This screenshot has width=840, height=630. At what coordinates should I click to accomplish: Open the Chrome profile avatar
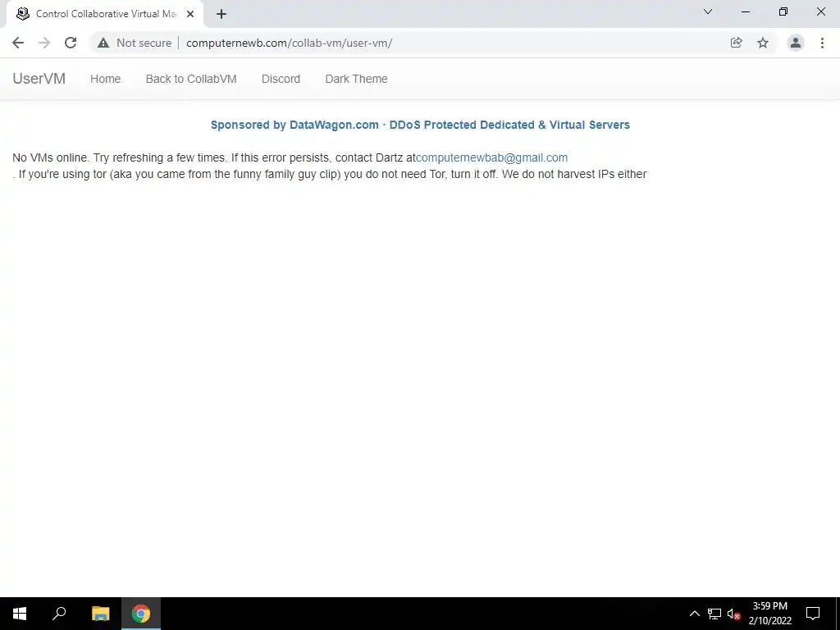coord(796,43)
